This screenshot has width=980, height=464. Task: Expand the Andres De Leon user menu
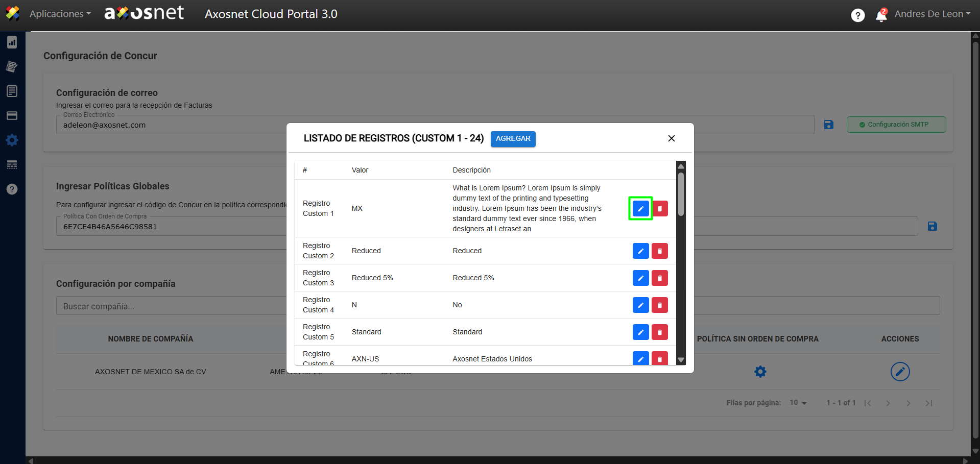pyautogui.click(x=932, y=14)
